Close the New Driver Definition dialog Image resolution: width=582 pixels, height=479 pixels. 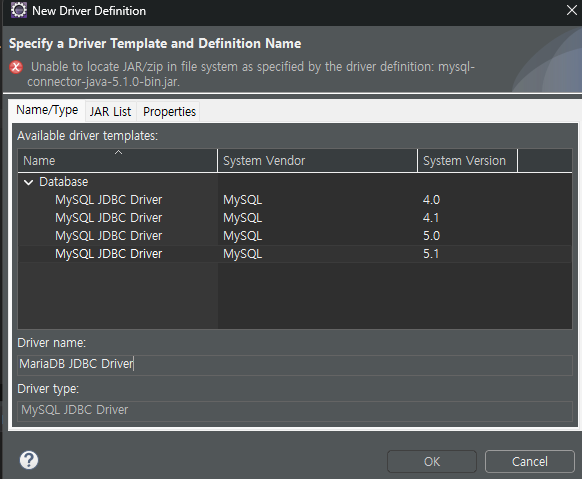point(572,10)
